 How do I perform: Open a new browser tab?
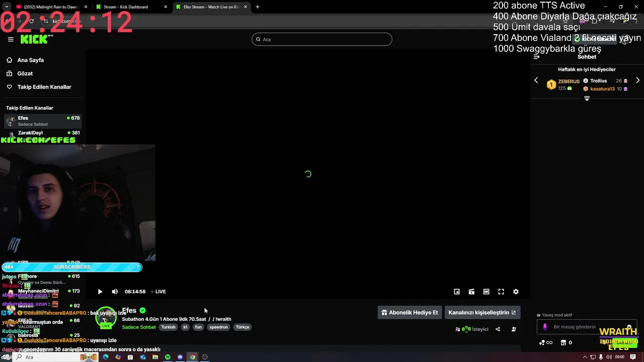[258, 7]
